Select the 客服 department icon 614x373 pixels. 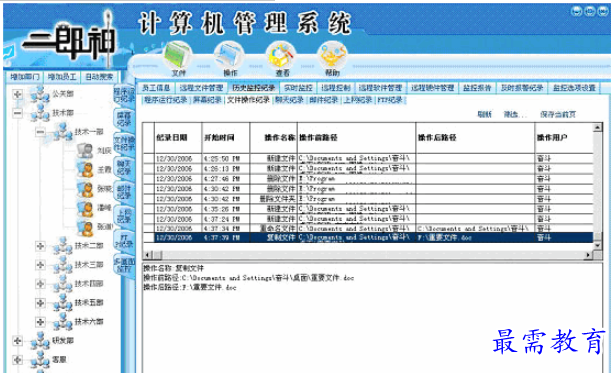40,359
